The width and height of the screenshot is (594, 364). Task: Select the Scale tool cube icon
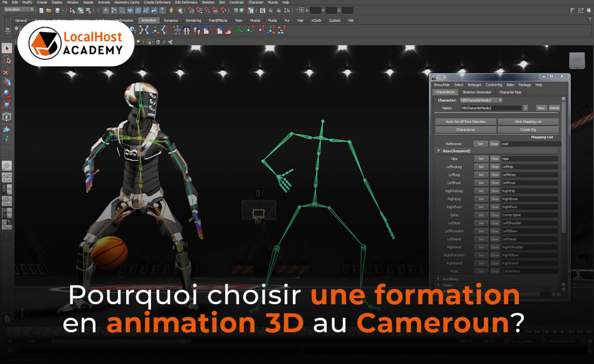coord(7,105)
